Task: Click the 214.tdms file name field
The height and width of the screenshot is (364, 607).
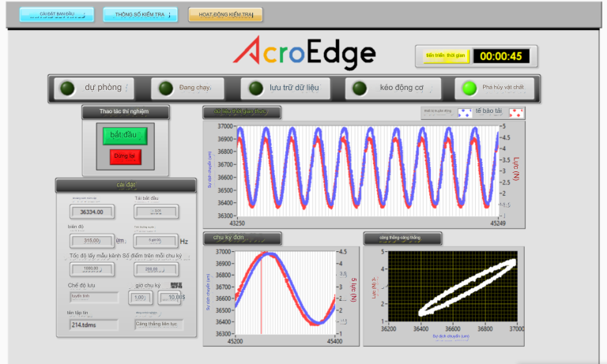Action: click(x=93, y=324)
